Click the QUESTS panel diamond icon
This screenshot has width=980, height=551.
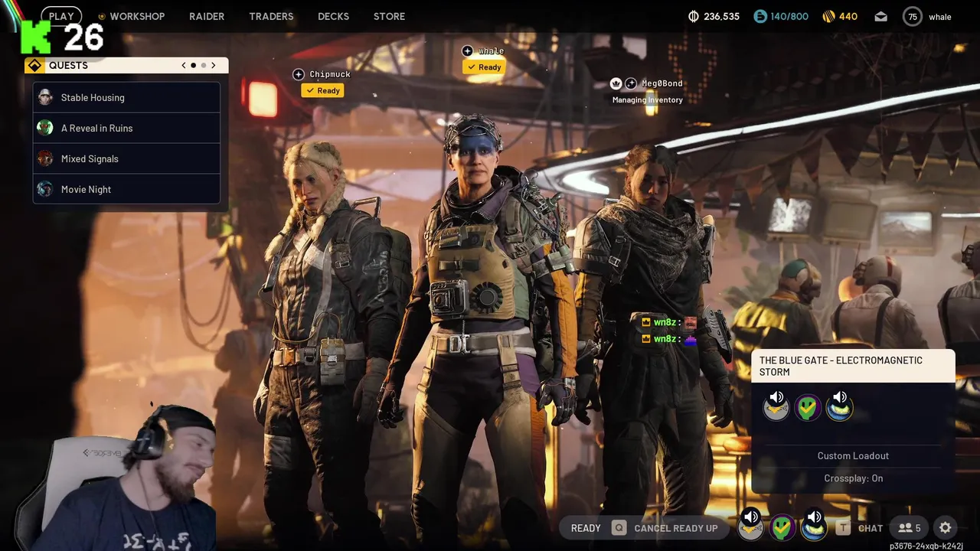[x=34, y=65]
